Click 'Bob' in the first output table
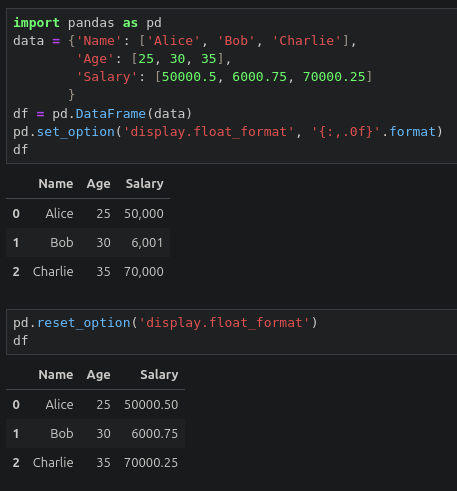 tap(62, 243)
